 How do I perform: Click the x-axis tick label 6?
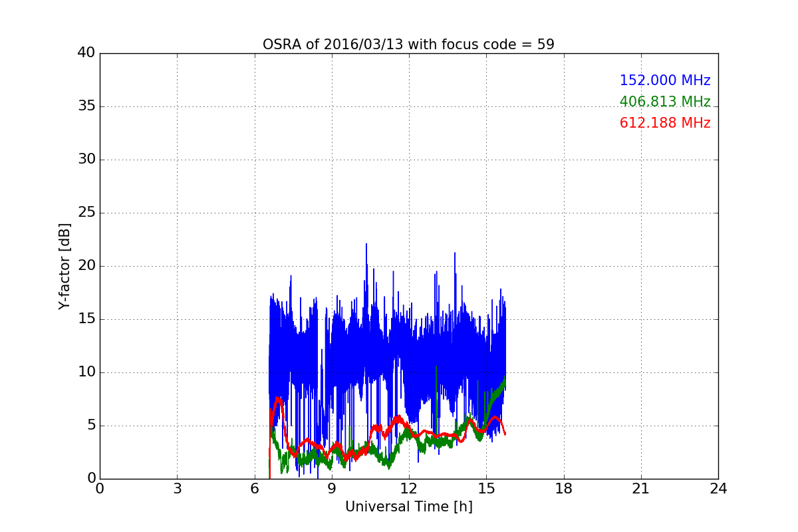pos(255,489)
